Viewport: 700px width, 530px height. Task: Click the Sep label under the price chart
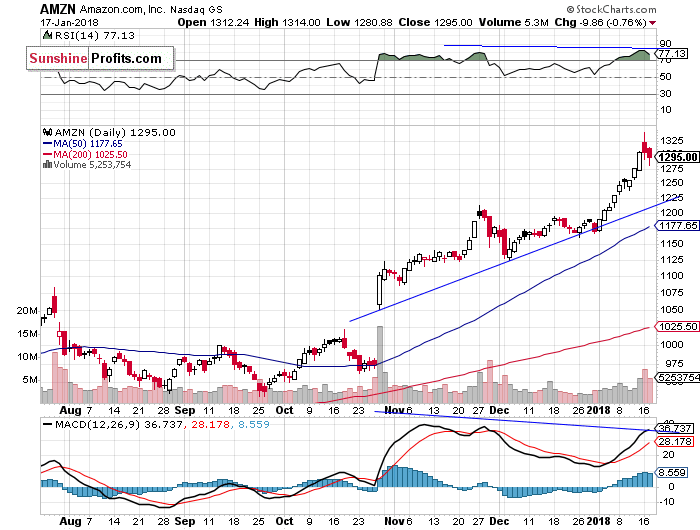pyautogui.click(x=185, y=410)
